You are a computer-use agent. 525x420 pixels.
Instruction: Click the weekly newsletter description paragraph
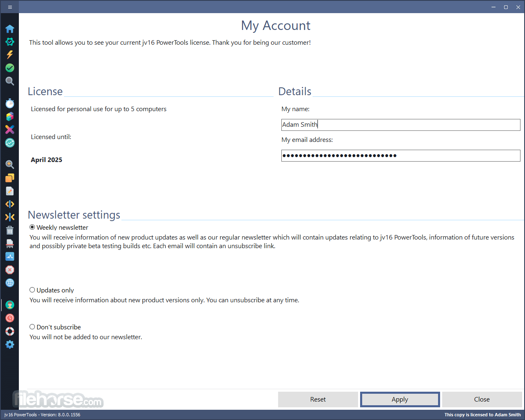pos(272,242)
